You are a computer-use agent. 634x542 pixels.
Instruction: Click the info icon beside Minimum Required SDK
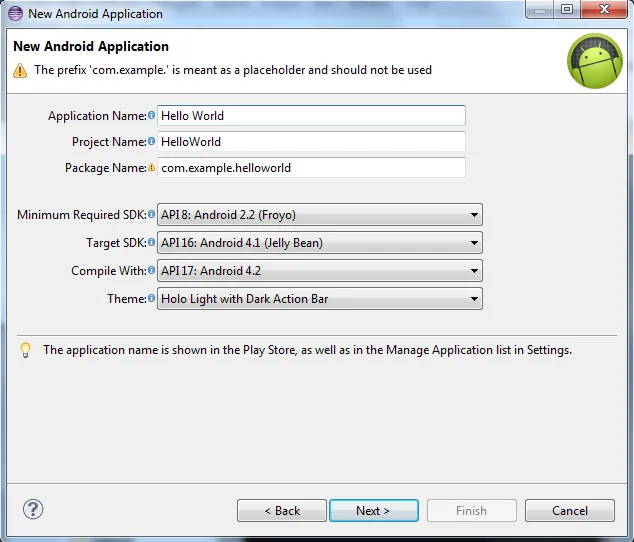tap(152, 215)
